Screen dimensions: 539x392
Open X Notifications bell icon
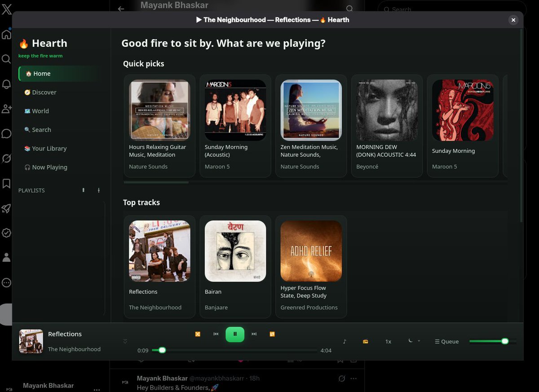pyautogui.click(x=6, y=84)
